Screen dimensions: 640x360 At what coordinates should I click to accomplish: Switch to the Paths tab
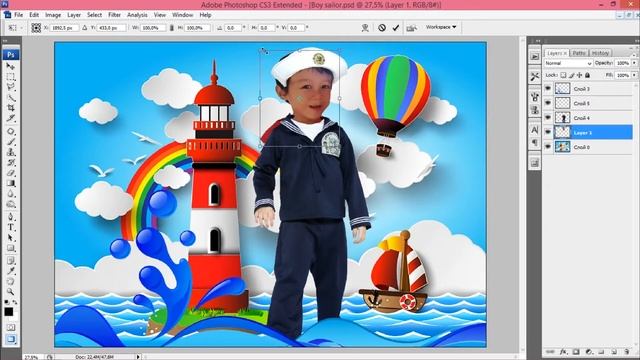[579, 53]
